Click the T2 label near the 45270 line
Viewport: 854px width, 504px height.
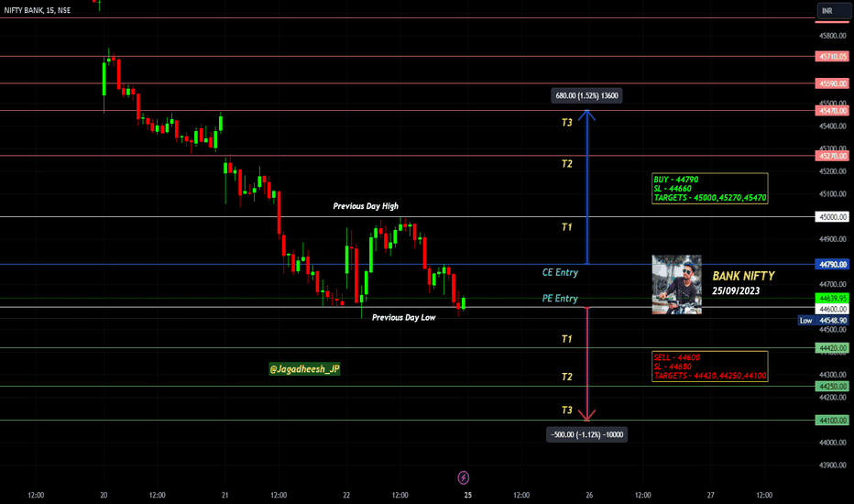click(x=567, y=164)
